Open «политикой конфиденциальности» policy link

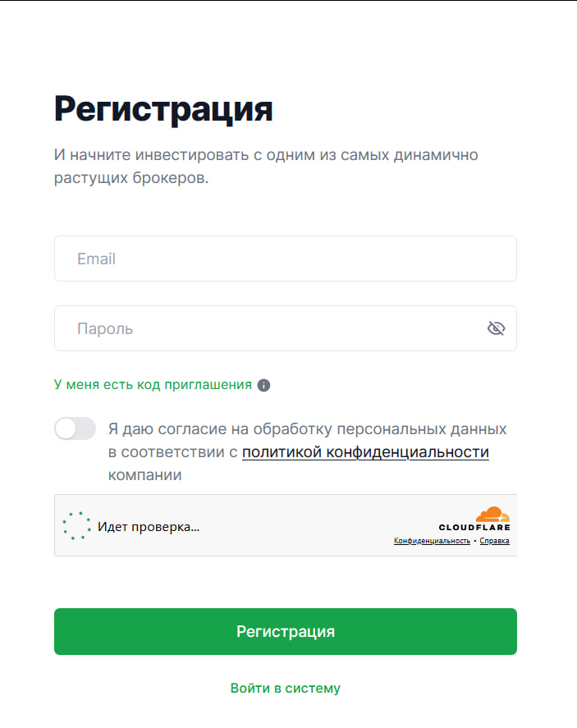point(366,451)
